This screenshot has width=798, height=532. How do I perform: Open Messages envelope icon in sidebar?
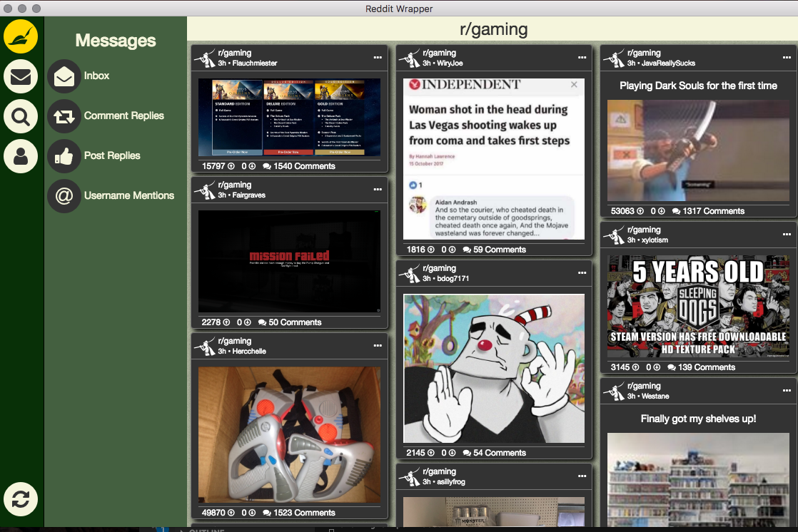tap(21, 77)
